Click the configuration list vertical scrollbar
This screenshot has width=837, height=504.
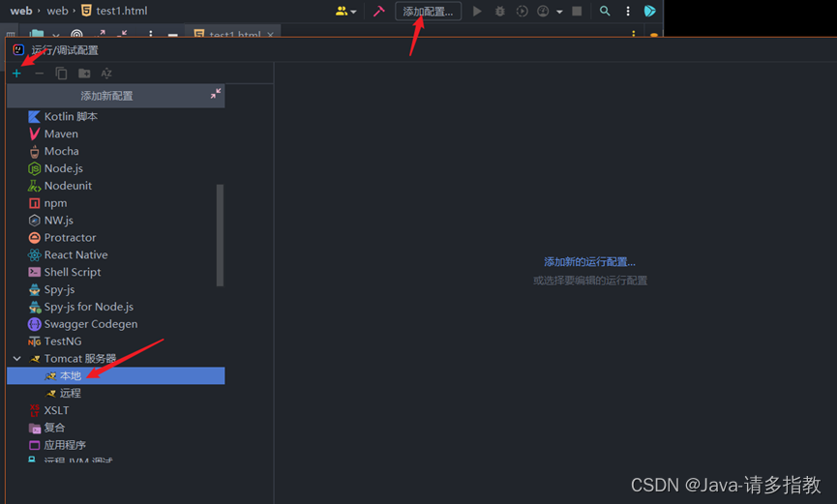pyautogui.click(x=220, y=235)
